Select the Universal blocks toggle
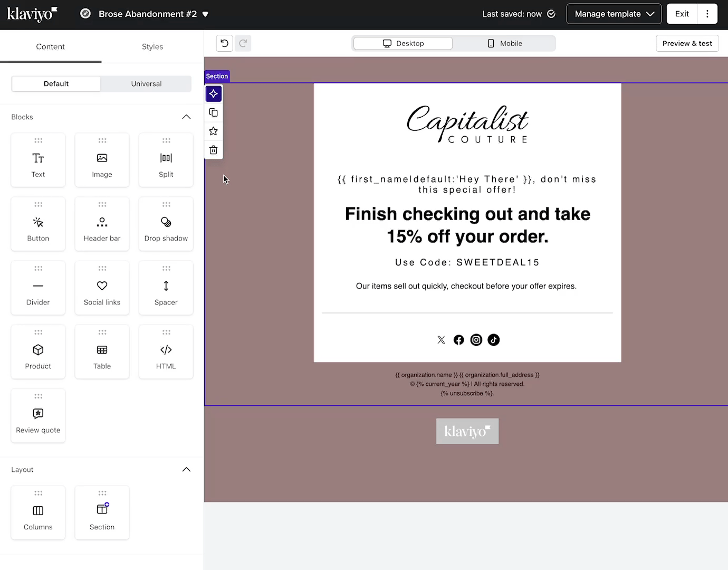728x570 pixels. (x=146, y=83)
